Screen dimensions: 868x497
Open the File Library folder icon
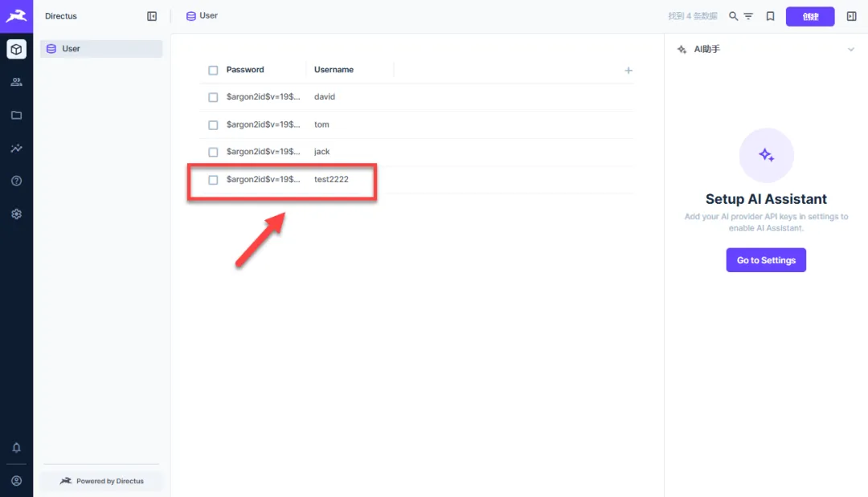coord(16,115)
